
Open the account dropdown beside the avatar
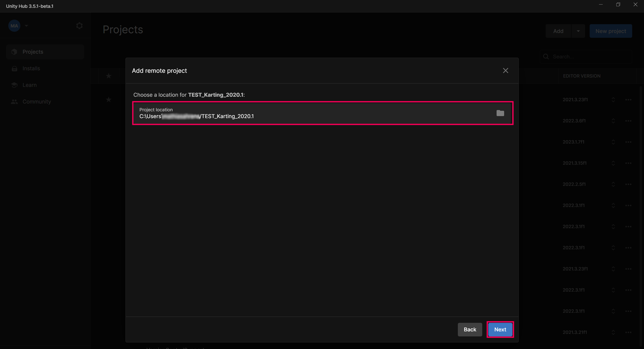coord(26,25)
